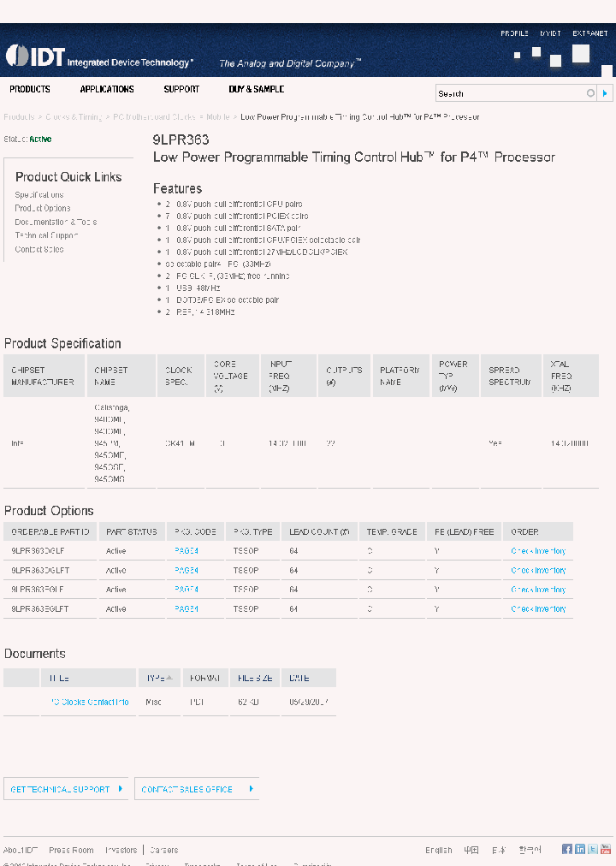Click the Type column sort arrow

tap(169, 678)
